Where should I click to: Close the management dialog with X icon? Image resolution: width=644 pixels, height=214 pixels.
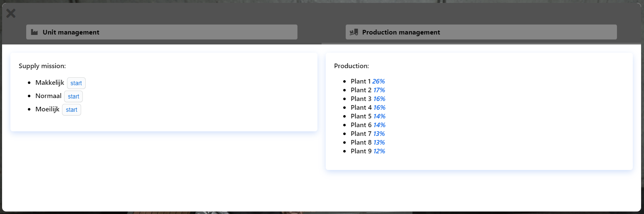11,13
